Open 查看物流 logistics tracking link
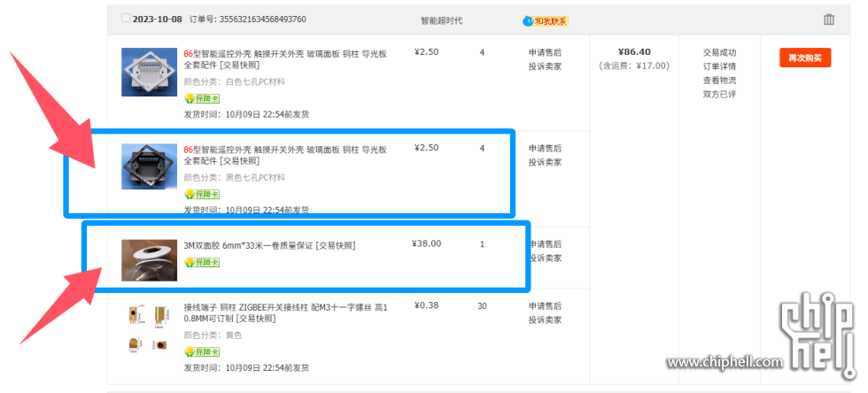 tap(719, 81)
